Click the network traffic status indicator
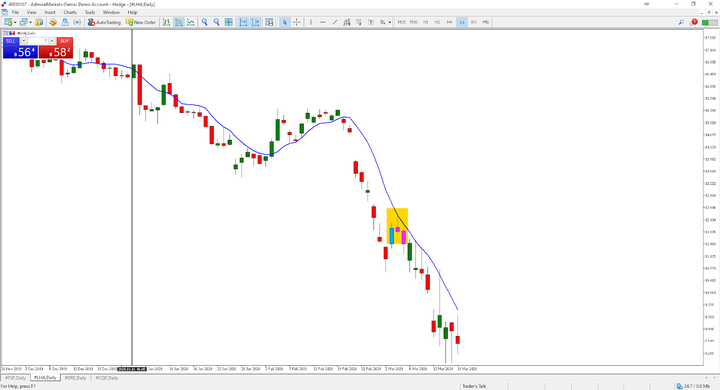The image size is (720, 390). [x=694, y=386]
